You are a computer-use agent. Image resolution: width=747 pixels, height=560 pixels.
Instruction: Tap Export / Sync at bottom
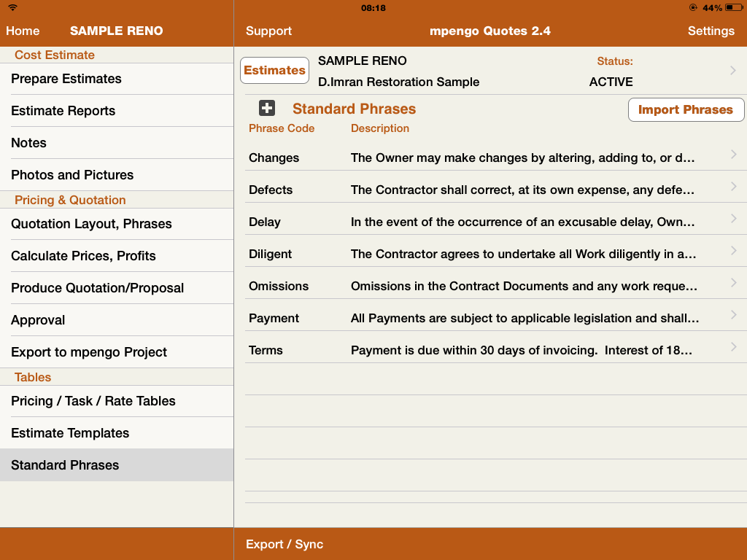285,544
